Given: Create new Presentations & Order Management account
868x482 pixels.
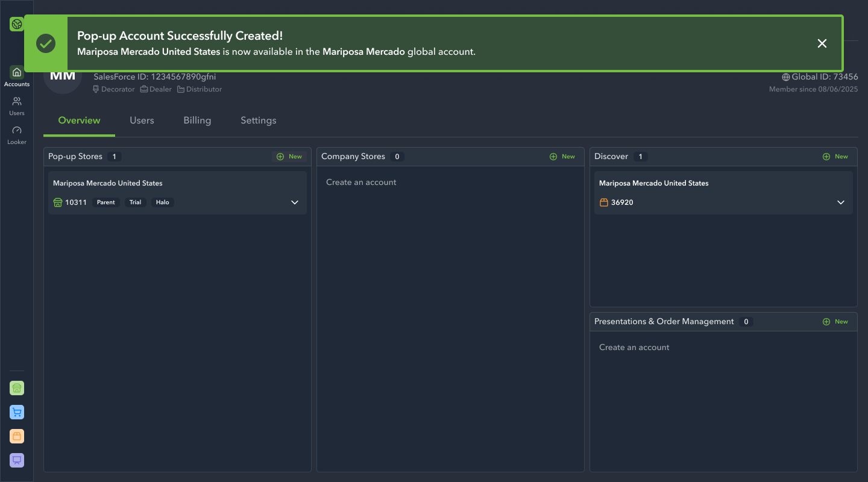Looking at the screenshot, I should (x=835, y=322).
